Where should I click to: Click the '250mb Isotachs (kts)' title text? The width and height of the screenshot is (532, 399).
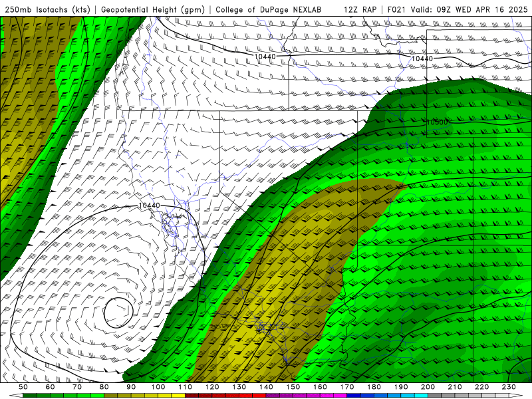pyautogui.click(x=47, y=9)
